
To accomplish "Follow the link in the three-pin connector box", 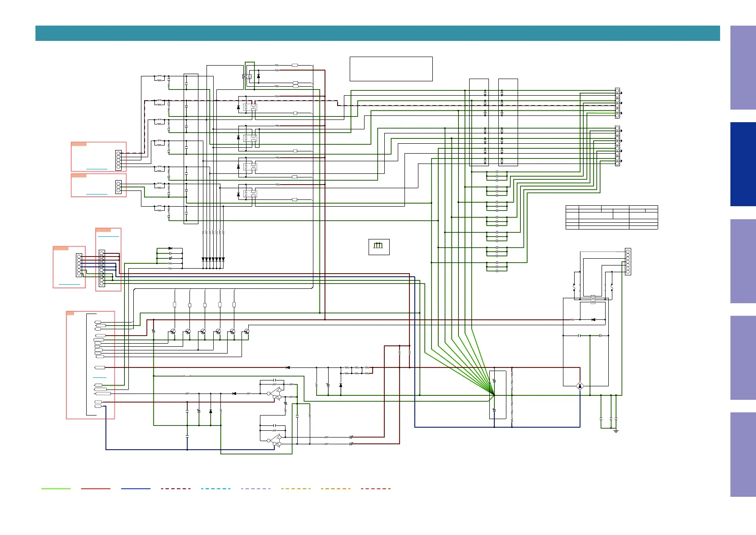I will pos(97,194).
